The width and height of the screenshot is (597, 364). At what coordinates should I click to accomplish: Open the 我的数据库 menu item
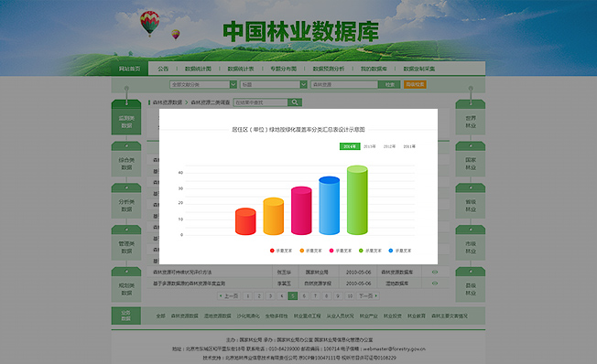coord(374,69)
